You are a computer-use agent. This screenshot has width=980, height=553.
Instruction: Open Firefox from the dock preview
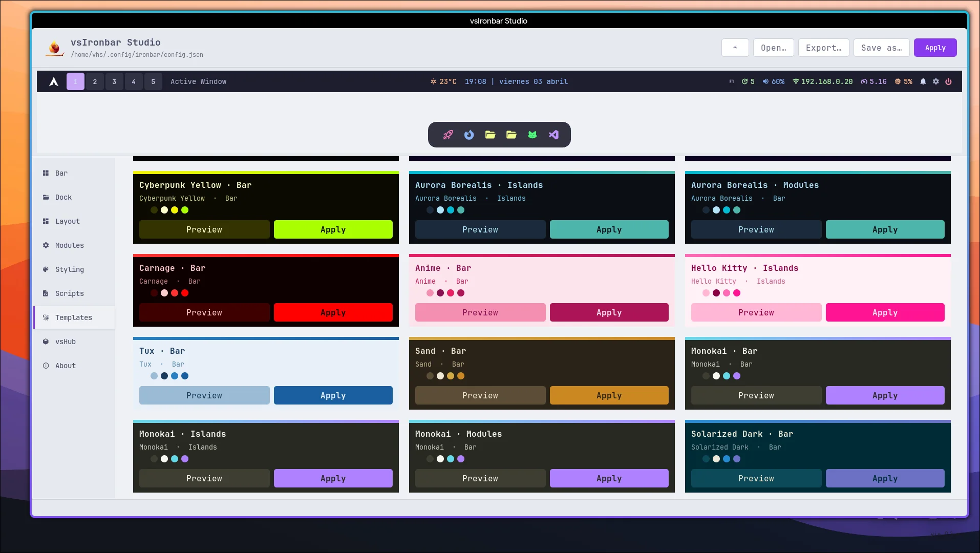[x=469, y=135]
